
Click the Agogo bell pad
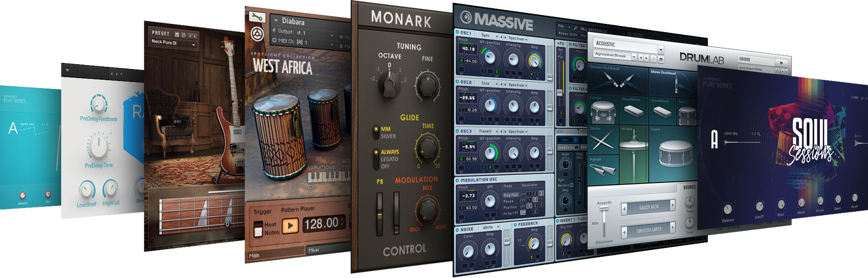click(603, 170)
